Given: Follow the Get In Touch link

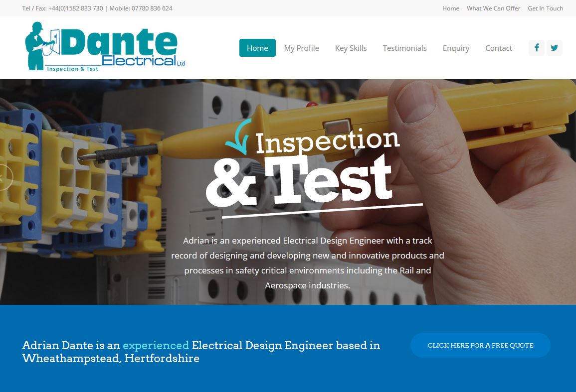Looking at the screenshot, I should pos(545,8).
